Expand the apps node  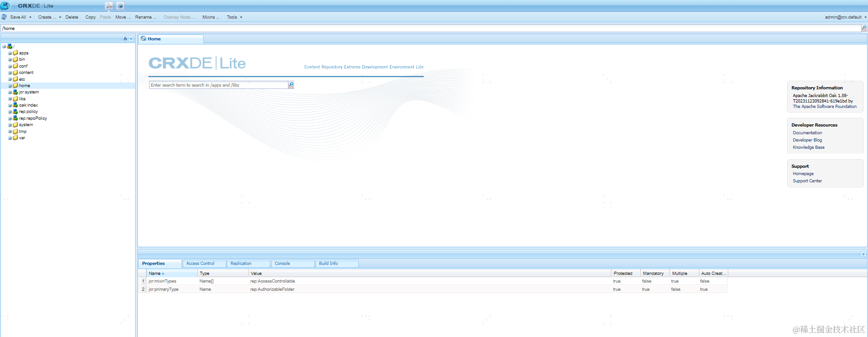click(10, 53)
